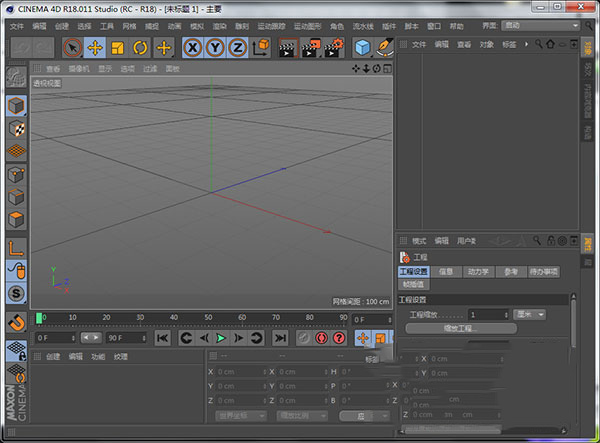Select the Rotate tool
The image size is (600, 443).
tap(140, 47)
